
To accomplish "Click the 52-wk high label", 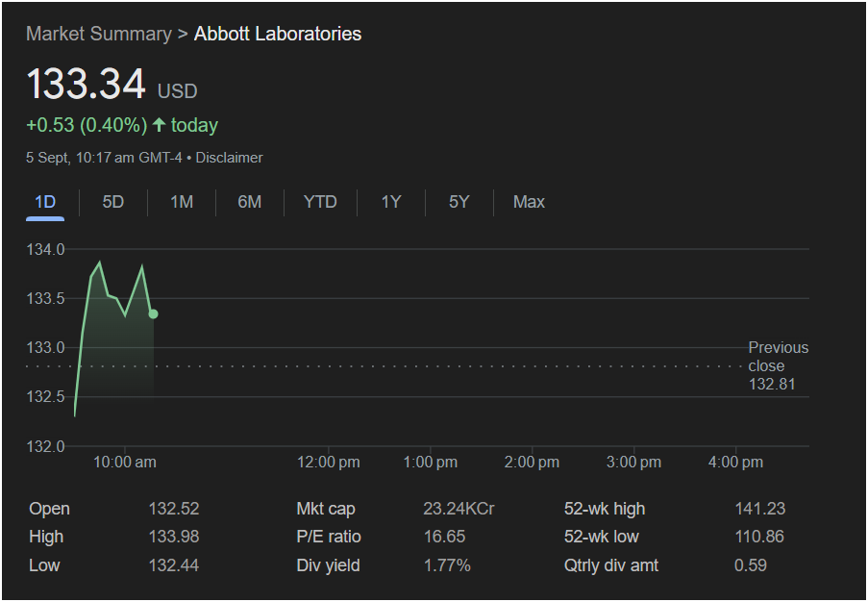I will [x=605, y=509].
